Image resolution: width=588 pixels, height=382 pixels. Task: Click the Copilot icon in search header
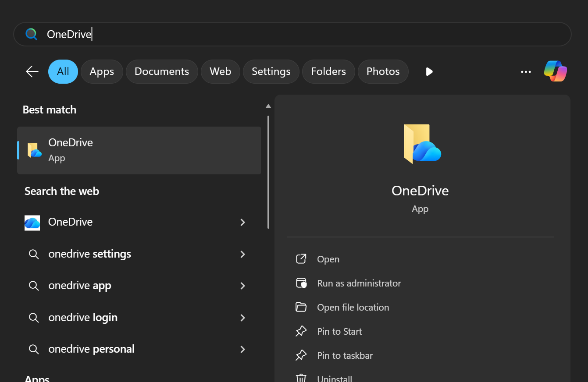pyautogui.click(x=555, y=71)
